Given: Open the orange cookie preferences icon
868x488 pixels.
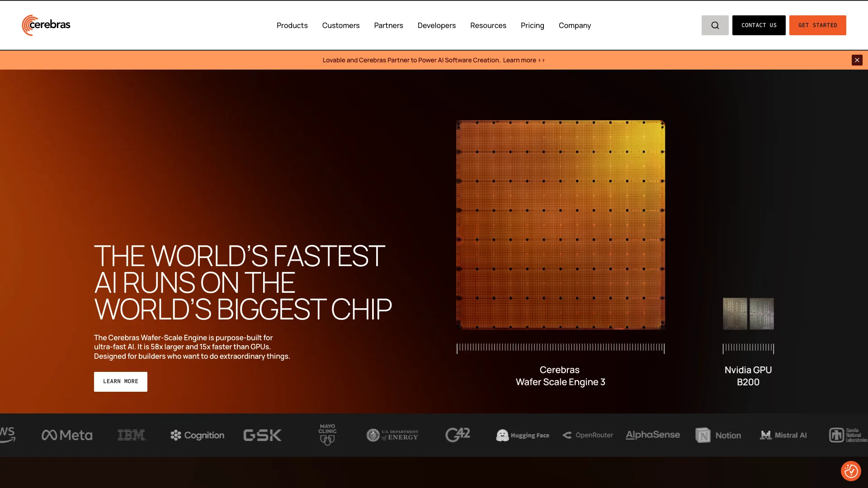Looking at the screenshot, I should coord(851,471).
